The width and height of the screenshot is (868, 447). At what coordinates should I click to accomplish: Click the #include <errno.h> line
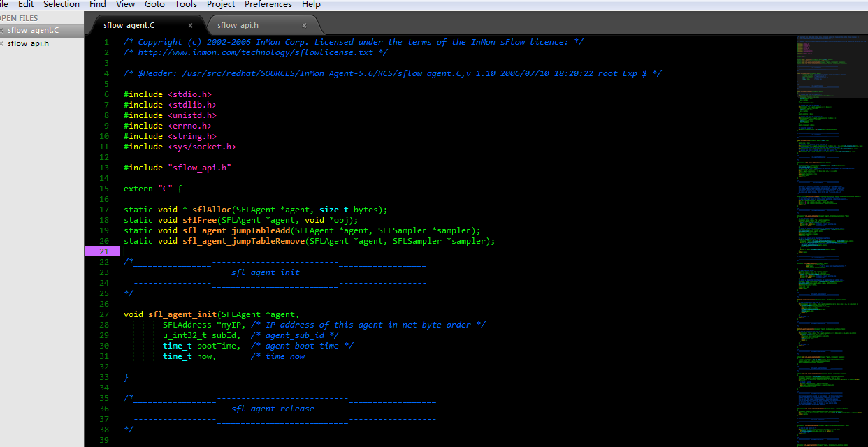168,126
